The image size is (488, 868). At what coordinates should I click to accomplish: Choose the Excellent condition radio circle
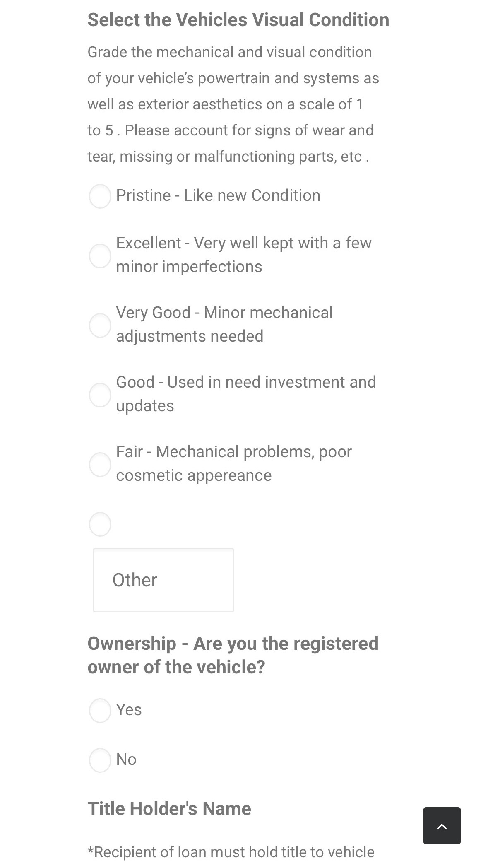point(100,256)
